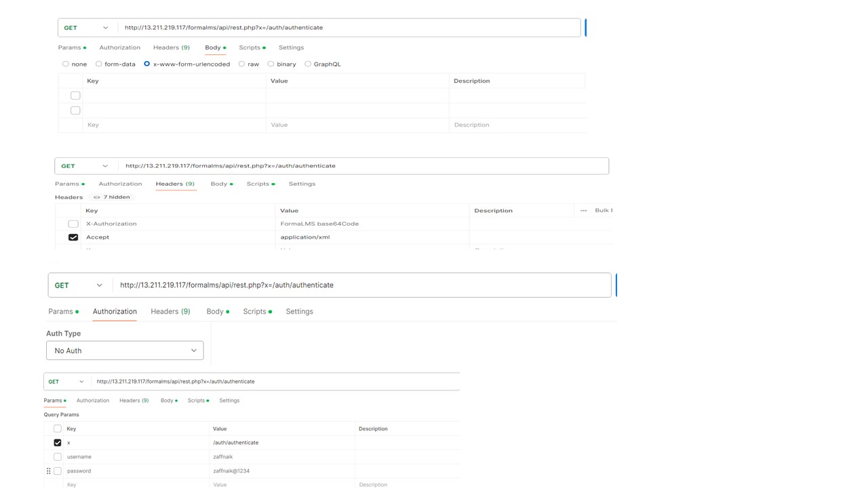Tick the password query param checkbox

tap(58, 471)
